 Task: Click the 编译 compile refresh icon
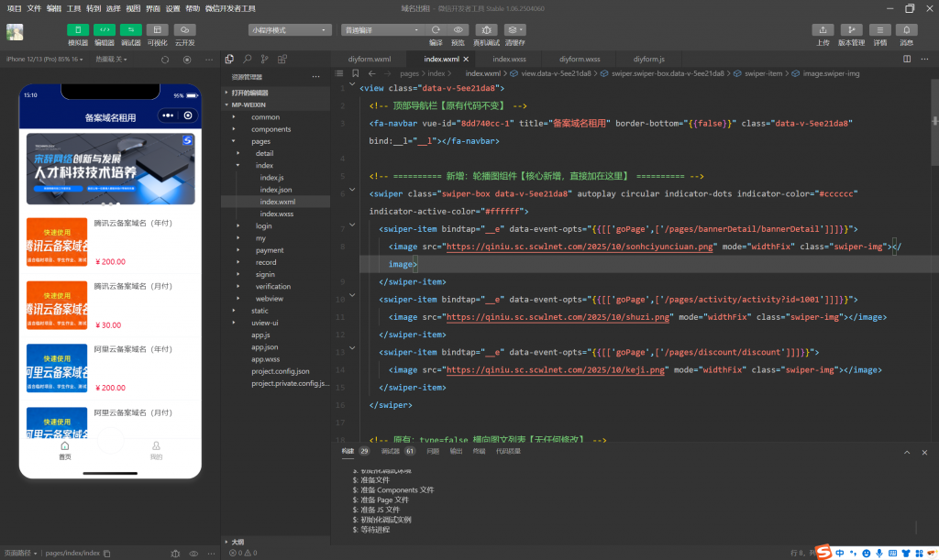pyautogui.click(x=436, y=30)
